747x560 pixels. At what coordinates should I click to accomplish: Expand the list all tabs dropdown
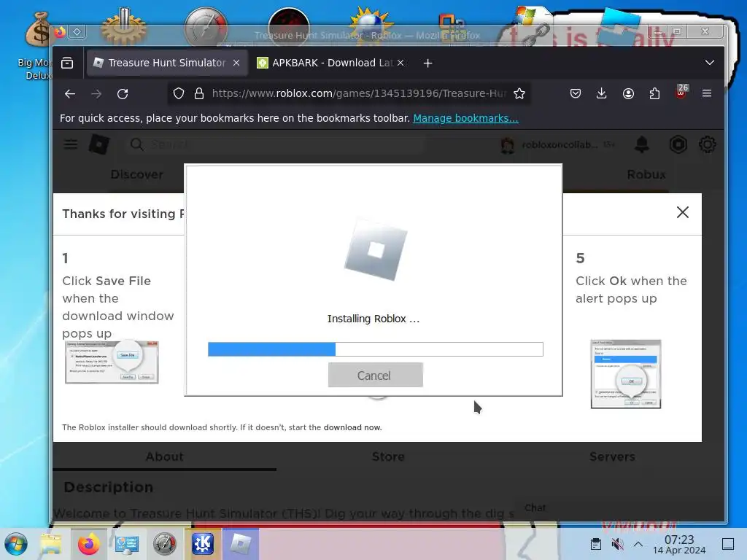[x=709, y=63]
